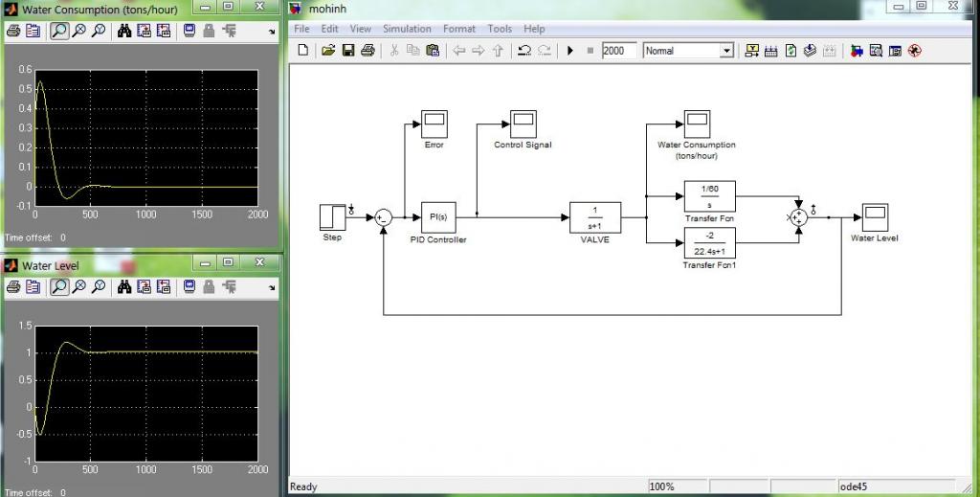Select Zoom tool in Water Level scope
Image resolution: width=980 pixels, height=497 pixels.
[x=59, y=287]
